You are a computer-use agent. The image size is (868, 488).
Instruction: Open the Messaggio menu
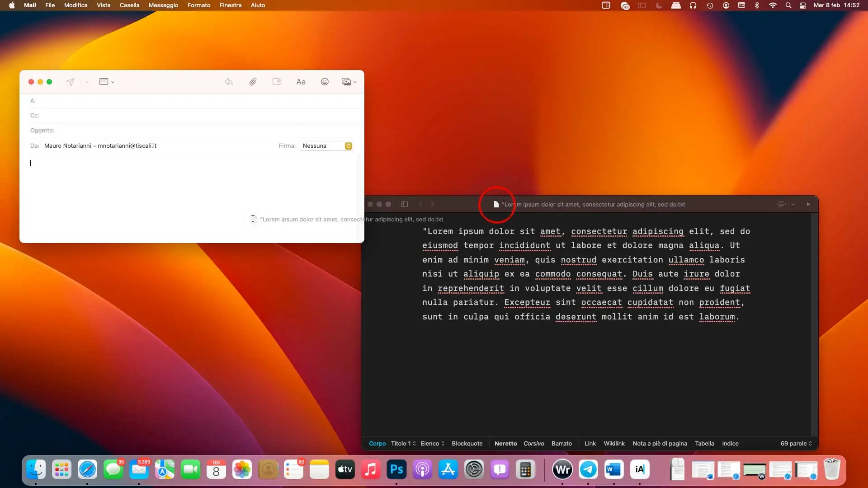point(163,5)
